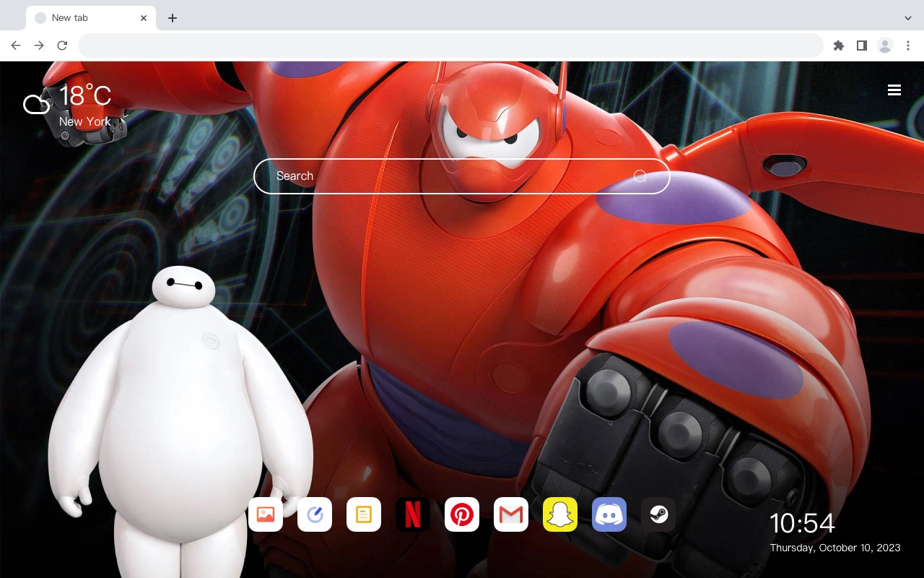The image size is (924, 578).
Task: Click the magnifier search icon
Action: pyautogui.click(x=640, y=176)
